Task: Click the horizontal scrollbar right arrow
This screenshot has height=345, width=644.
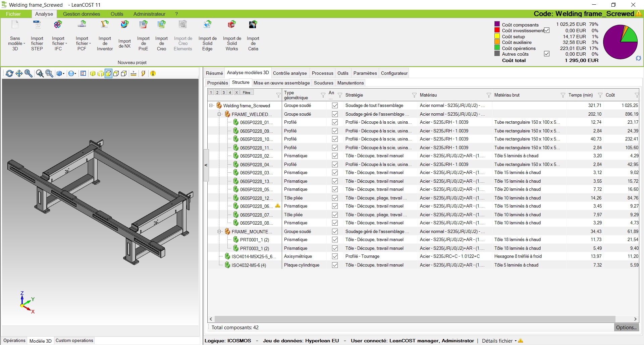Action: coord(635,319)
